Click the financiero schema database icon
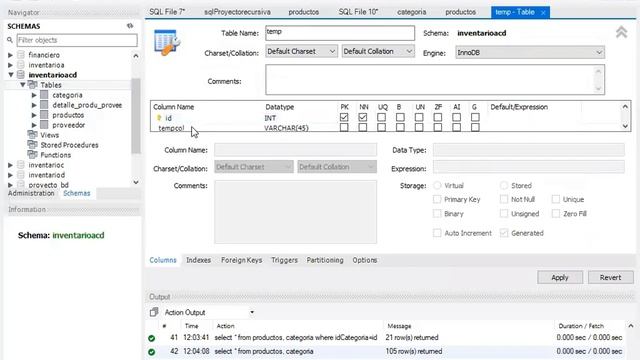Viewport: 640px width, 360px height. pos(21,55)
